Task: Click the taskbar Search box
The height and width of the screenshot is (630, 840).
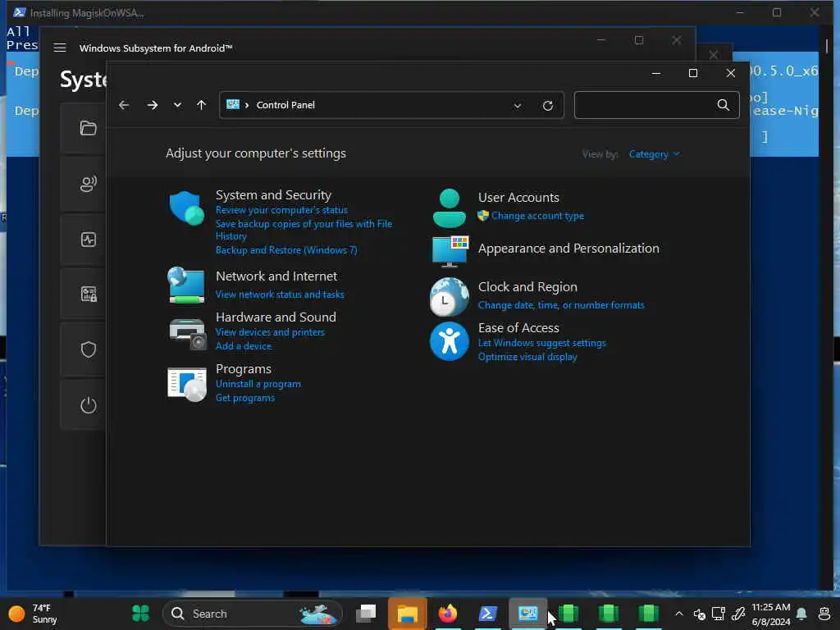Action: click(253, 614)
